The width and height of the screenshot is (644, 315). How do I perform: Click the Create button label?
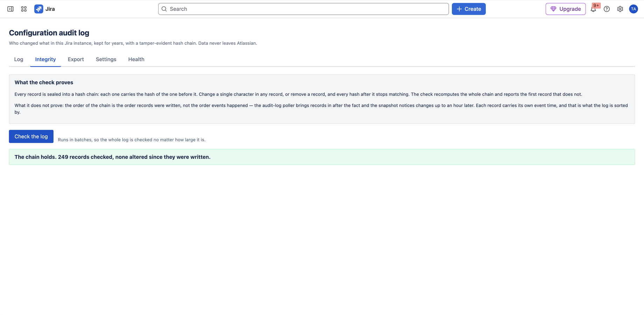[473, 9]
